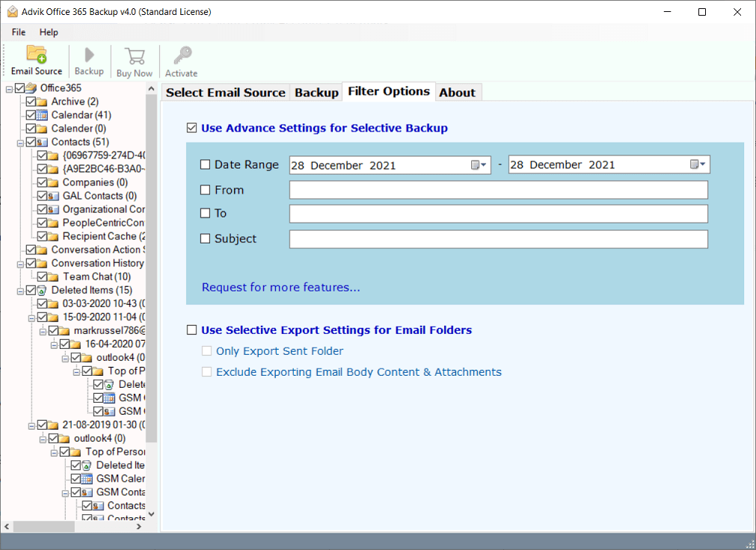Click the Contacts (51) card icon
The image size is (756, 550).
(42, 142)
